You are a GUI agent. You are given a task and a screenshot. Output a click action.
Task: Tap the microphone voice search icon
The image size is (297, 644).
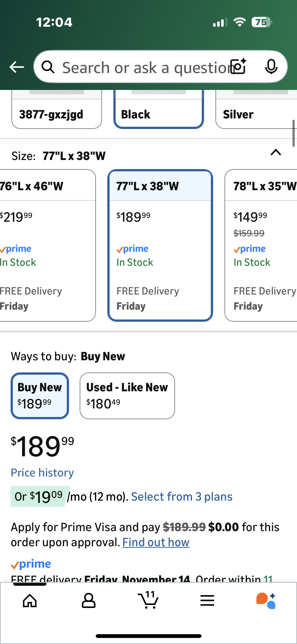pos(271,67)
